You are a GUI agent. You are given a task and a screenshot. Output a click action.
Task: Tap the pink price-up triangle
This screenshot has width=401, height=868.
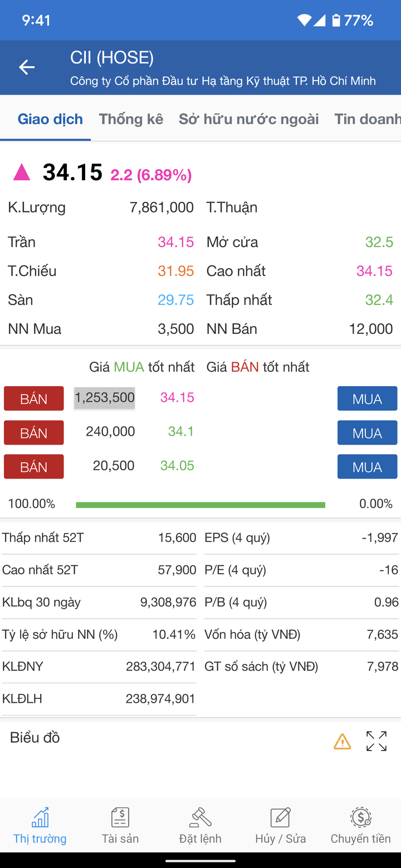point(22,173)
